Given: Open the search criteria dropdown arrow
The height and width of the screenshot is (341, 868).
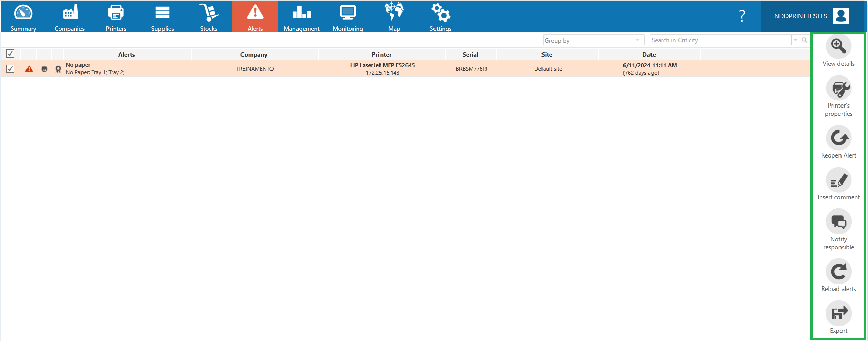Looking at the screenshot, I should 796,40.
